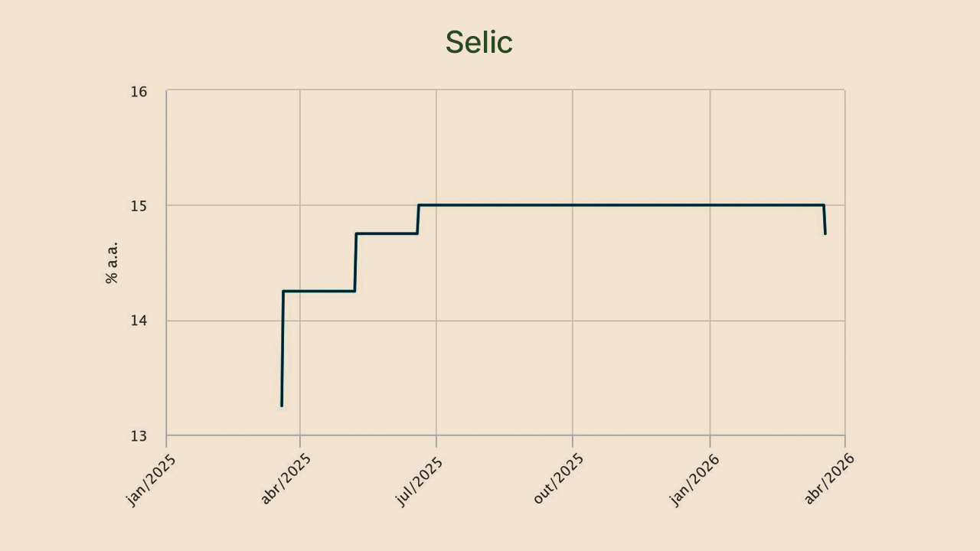Select the long 15 plateau of the line
The width and height of the screenshot is (980, 551).
click(x=620, y=205)
